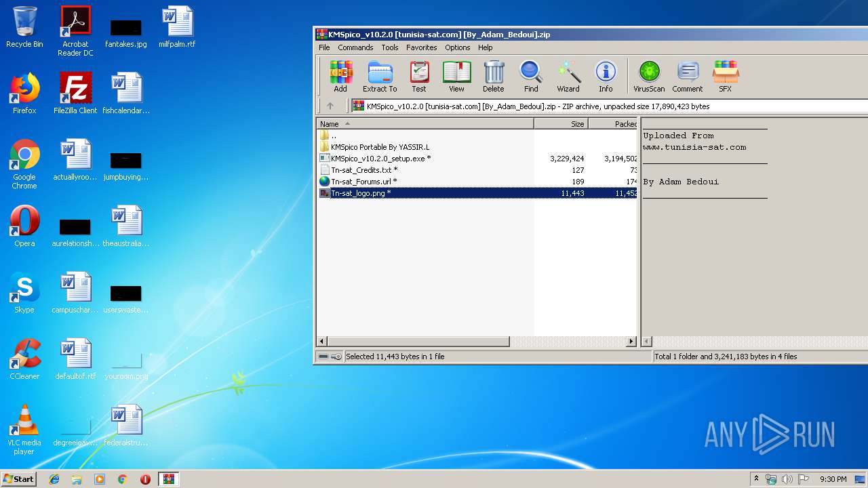This screenshot has height=488, width=868.
Task: Click the volume speaker tray icon
Action: click(x=787, y=479)
